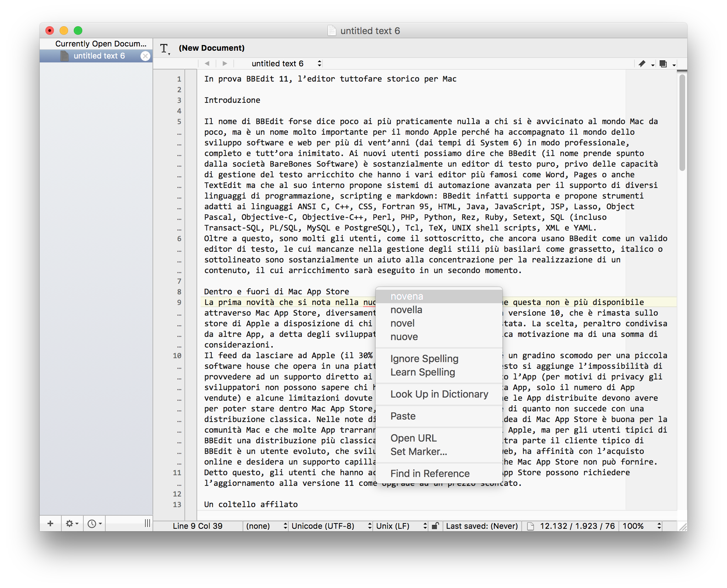Click Look Up in Dictionary
The image size is (727, 588).
coord(439,394)
